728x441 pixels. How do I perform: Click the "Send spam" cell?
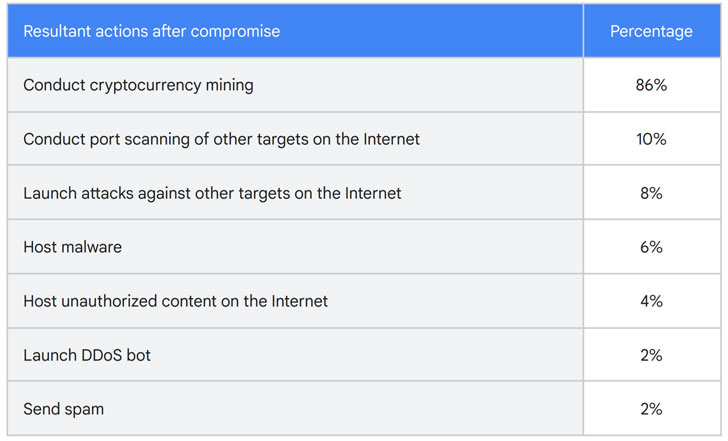[63, 409]
